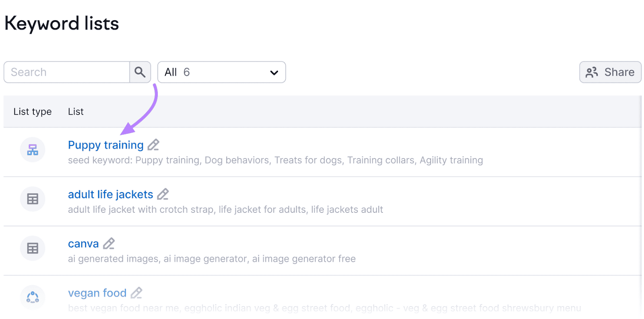This screenshot has width=644, height=319.
Task: Click the table icon beside canva
Action: [x=32, y=248]
